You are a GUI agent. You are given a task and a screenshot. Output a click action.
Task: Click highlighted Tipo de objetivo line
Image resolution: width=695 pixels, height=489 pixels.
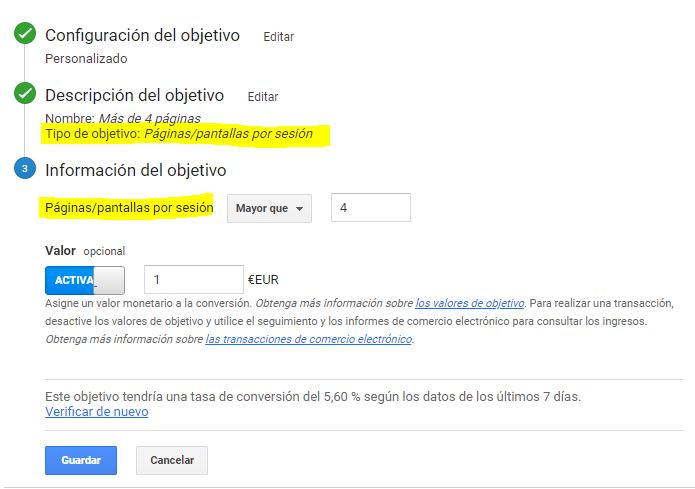coord(179,134)
